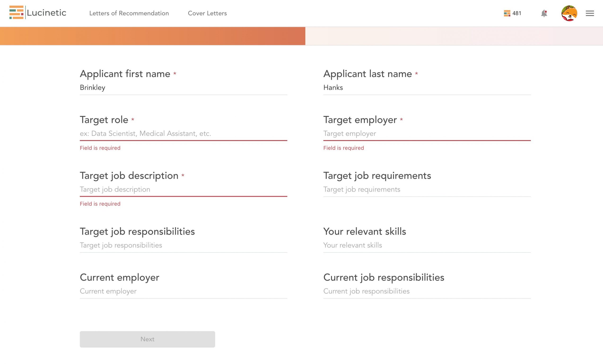Go to Cover Letters page
The image size is (603, 364).
207,13
